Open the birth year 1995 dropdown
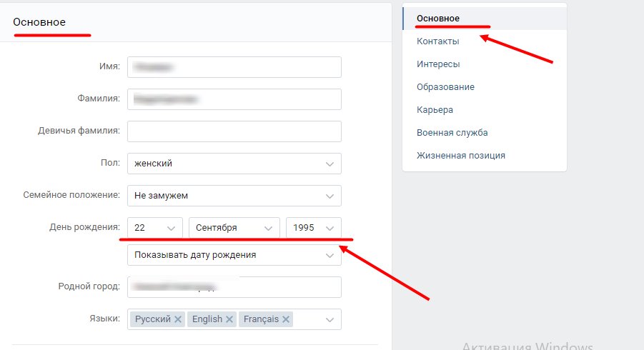 point(313,228)
